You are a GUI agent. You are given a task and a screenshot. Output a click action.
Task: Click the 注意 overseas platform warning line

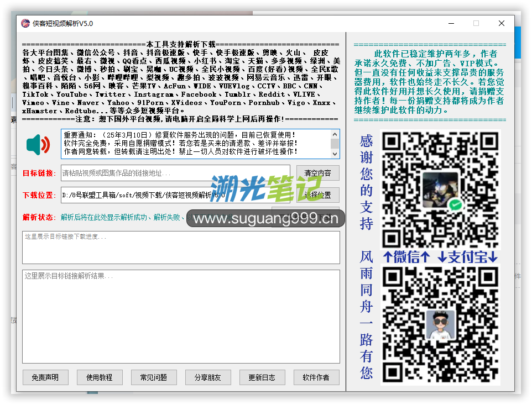180,119
